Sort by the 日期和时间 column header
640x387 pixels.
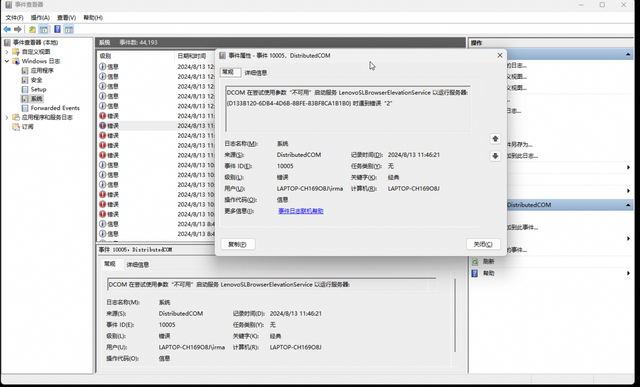pos(192,56)
